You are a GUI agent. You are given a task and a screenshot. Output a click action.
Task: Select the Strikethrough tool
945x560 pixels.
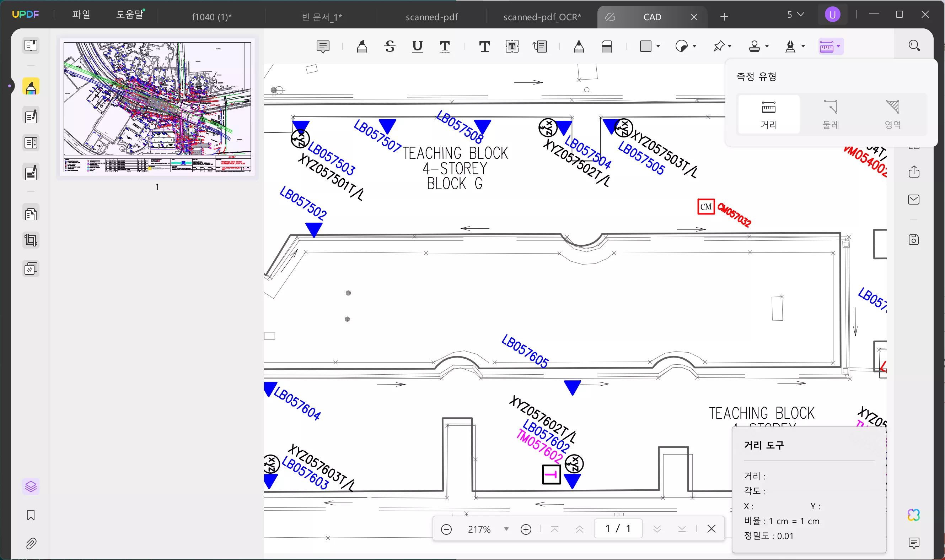pyautogui.click(x=390, y=47)
